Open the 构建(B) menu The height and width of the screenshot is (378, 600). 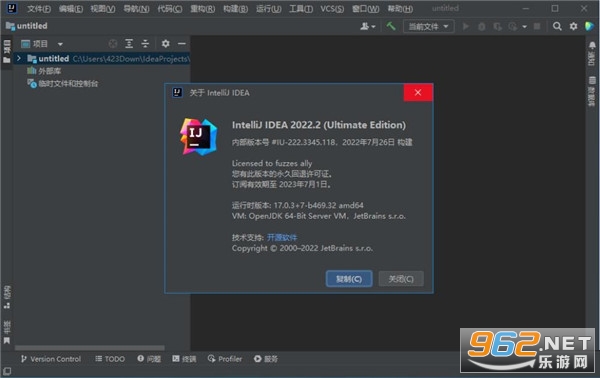tap(235, 8)
